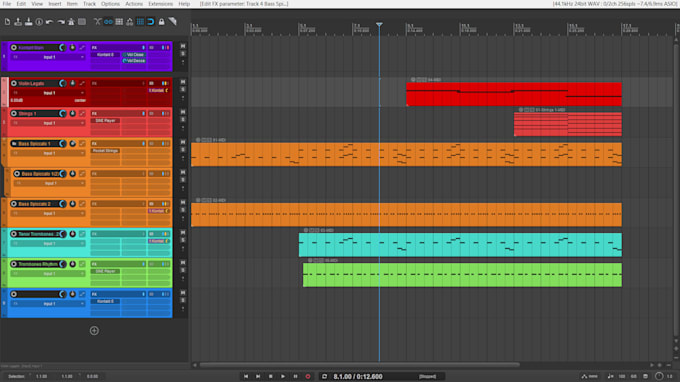680x382 pixels.
Task: Mute the Strings 1 track with M button
Action: click(x=183, y=112)
